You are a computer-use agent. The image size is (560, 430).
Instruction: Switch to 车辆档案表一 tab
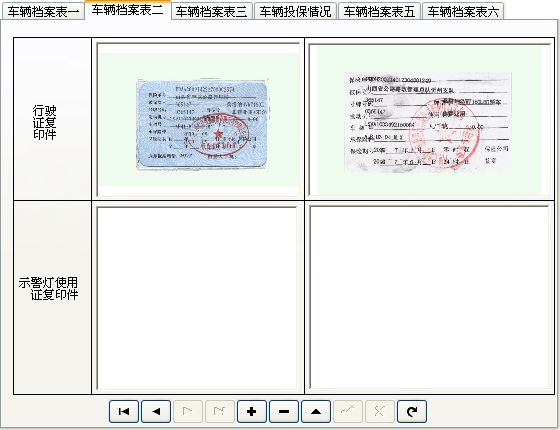tap(43, 11)
